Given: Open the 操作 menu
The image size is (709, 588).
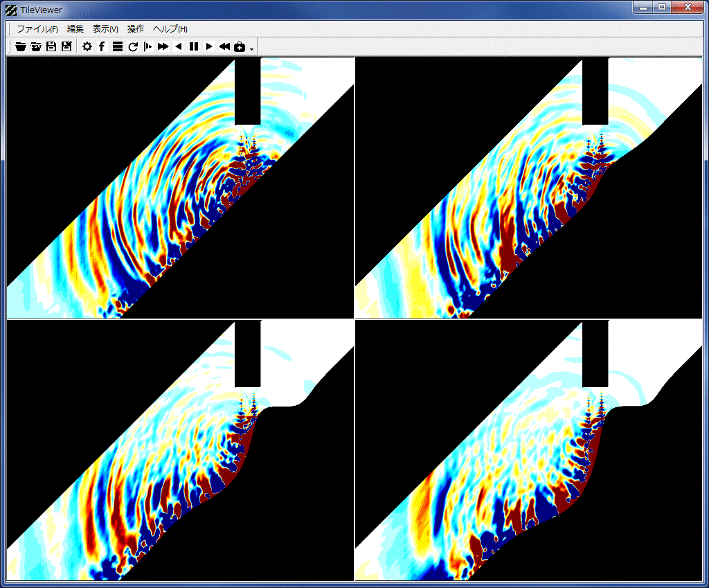Looking at the screenshot, I should pos(136,29).
